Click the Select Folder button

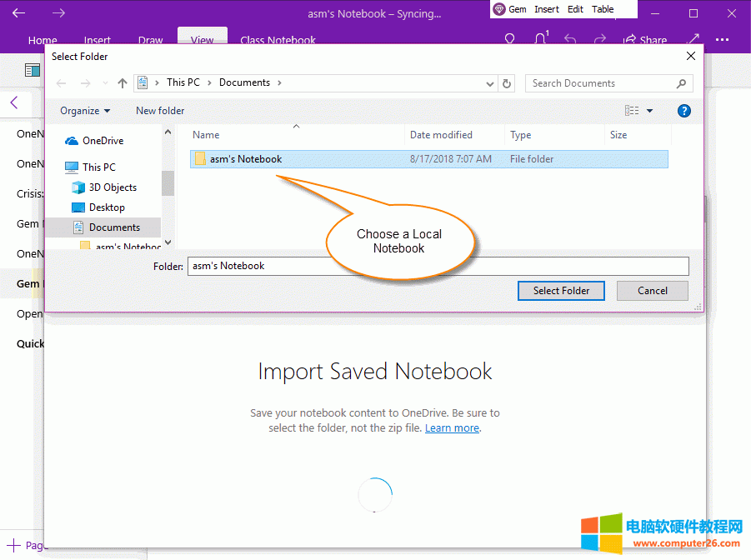(561, 290)
